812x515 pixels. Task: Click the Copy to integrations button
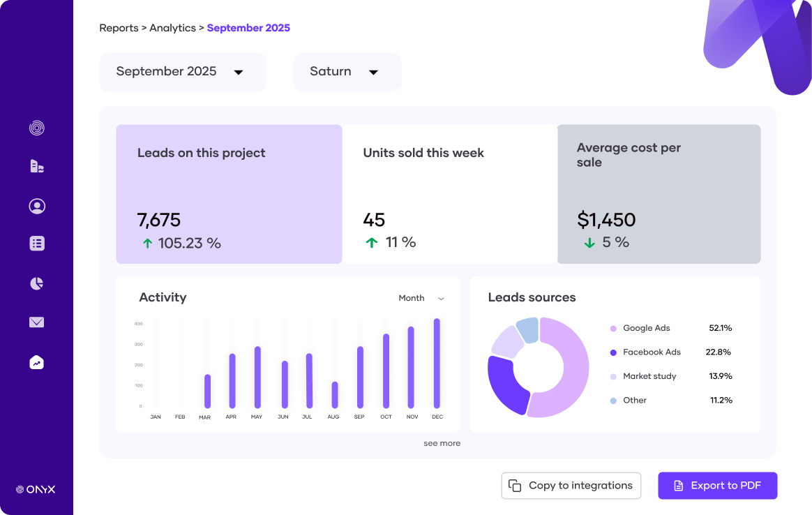pyautogui.click(x=571, y=485)
